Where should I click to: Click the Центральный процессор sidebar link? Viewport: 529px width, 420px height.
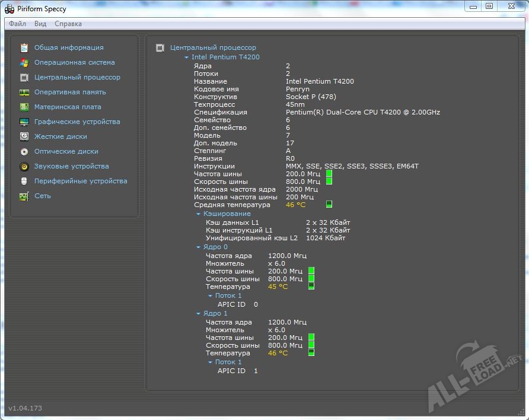pos(77,77)
